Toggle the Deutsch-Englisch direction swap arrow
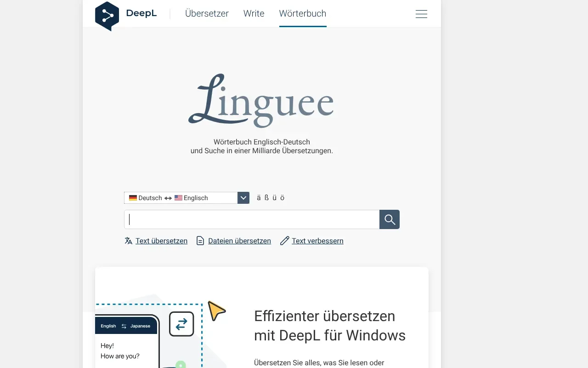The width and height of the screenshot is (588, 368). 168,198
